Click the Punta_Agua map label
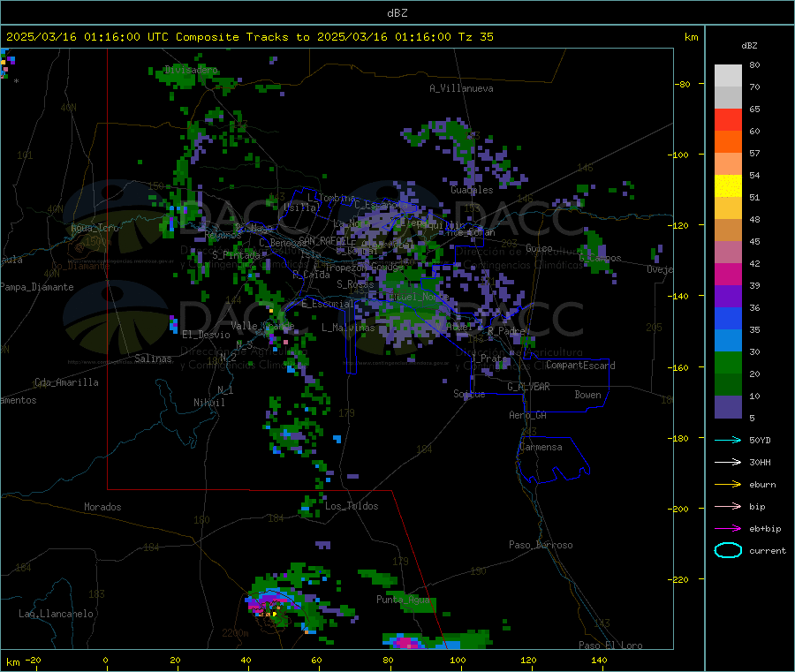 (403, 600)
